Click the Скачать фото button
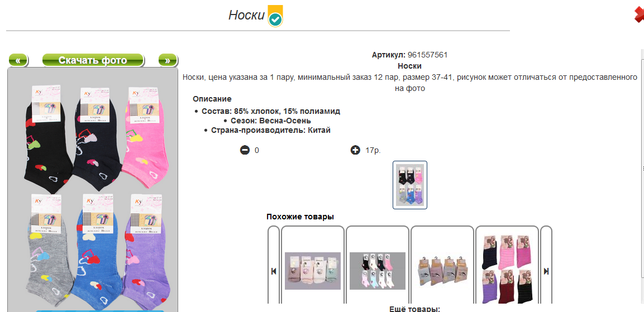The width and height of the screenshot is (644, 312). click(93, 60)
